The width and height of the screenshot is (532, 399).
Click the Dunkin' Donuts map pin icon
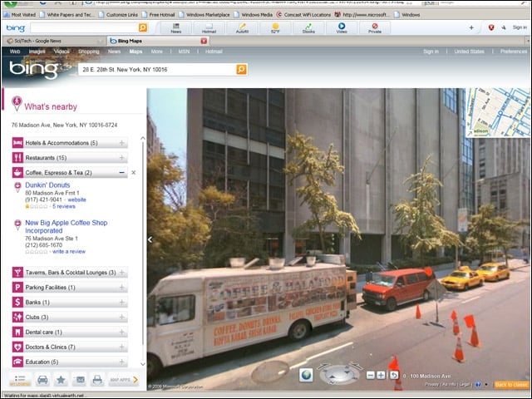(x=17, y=186)
